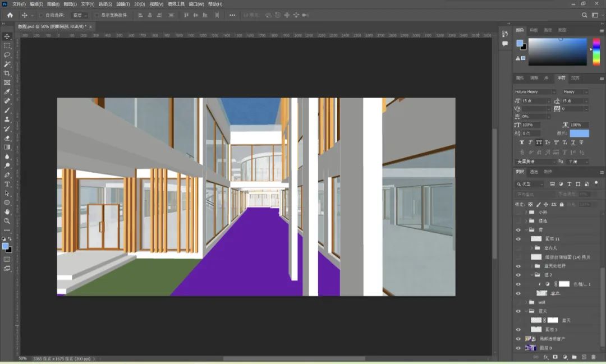
Task: Click the add layer mask icon
Action: click(x=555, y=357)
